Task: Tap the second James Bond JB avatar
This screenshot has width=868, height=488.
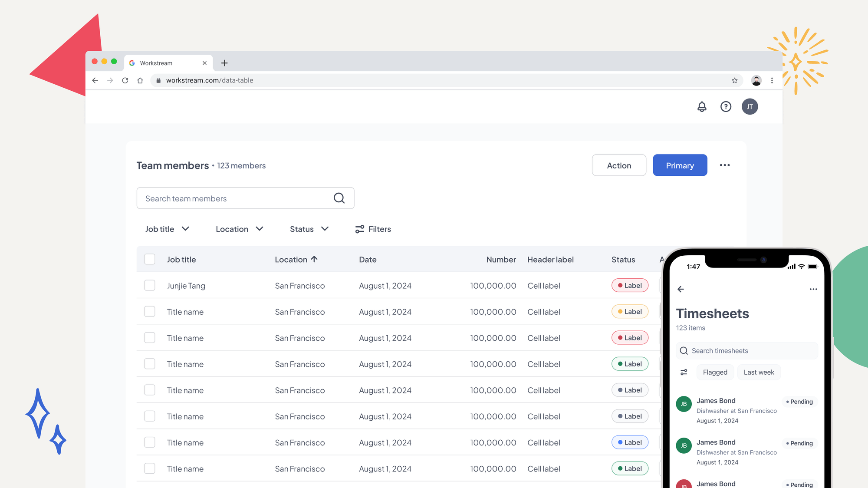Action: [x=684, y=445]
